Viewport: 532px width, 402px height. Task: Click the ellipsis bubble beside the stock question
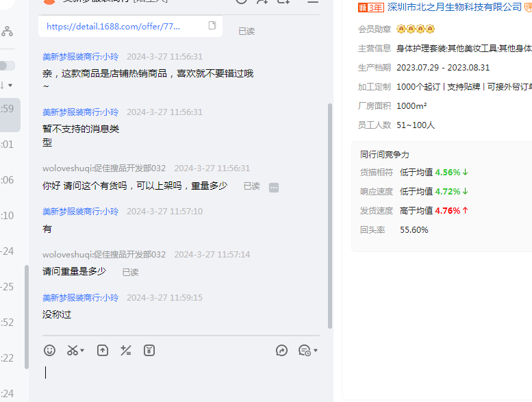tap(274, 187)
